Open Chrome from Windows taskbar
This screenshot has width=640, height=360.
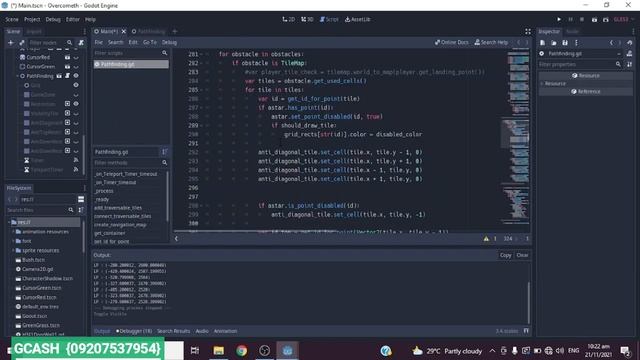[x=241, y=351]
